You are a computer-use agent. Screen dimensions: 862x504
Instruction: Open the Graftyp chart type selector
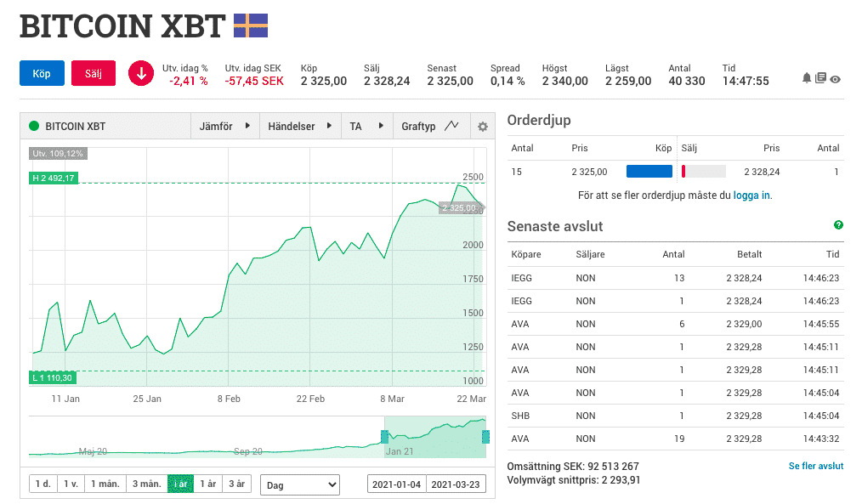pos(430,127)
